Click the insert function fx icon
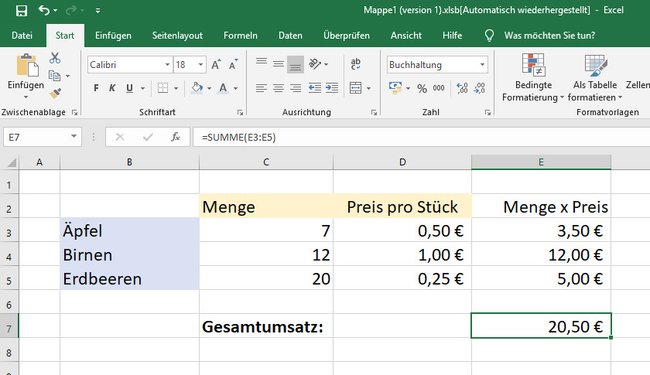 [x=175, y=137]
